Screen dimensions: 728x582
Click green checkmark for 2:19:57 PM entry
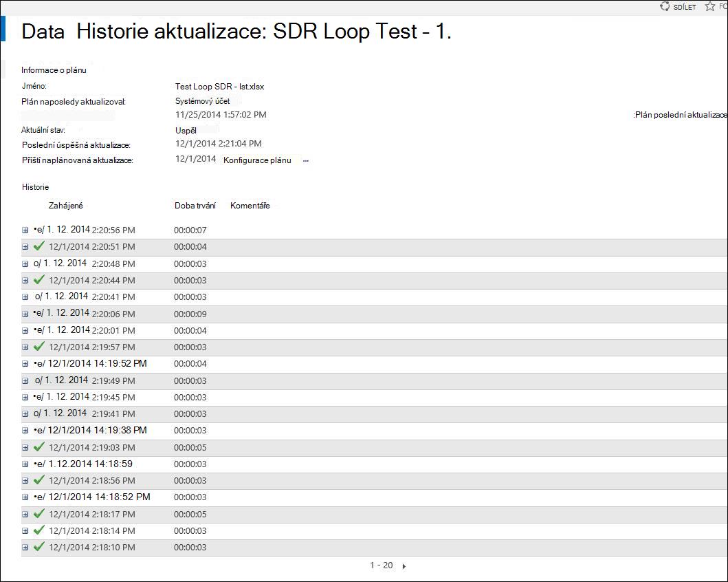pos(39,346)
